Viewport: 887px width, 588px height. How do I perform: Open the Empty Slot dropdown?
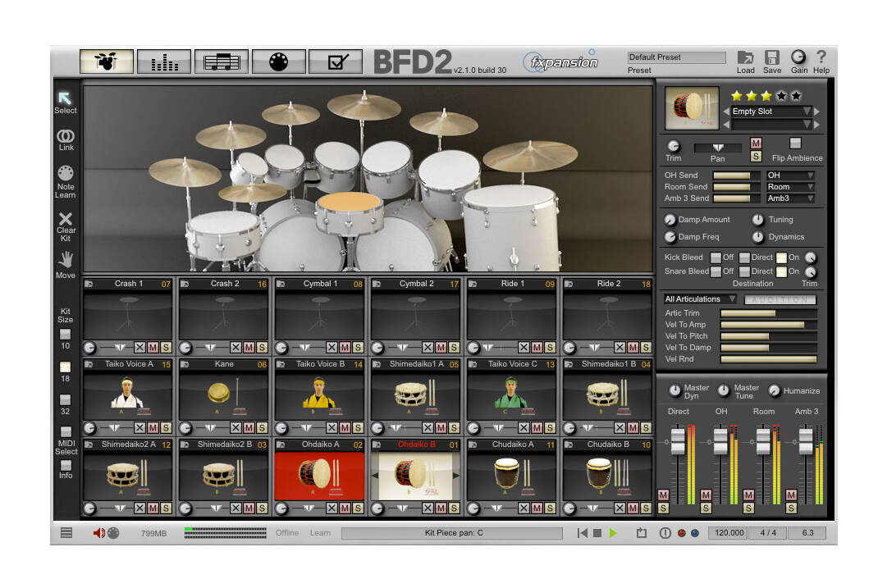click(771, 112)
